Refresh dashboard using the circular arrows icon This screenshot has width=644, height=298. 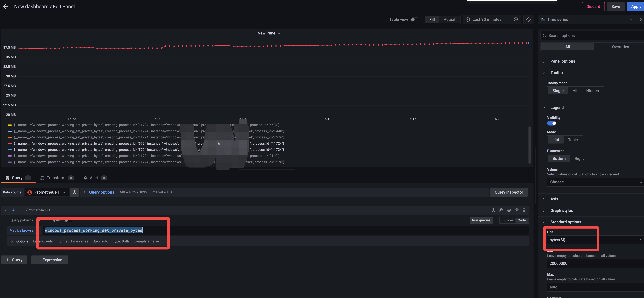528,20
